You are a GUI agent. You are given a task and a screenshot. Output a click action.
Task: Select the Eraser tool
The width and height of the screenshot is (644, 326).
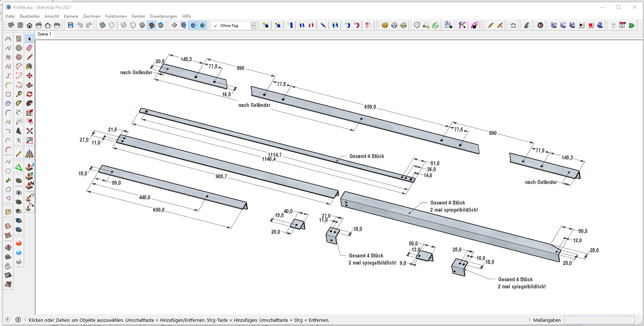(29, 48)
